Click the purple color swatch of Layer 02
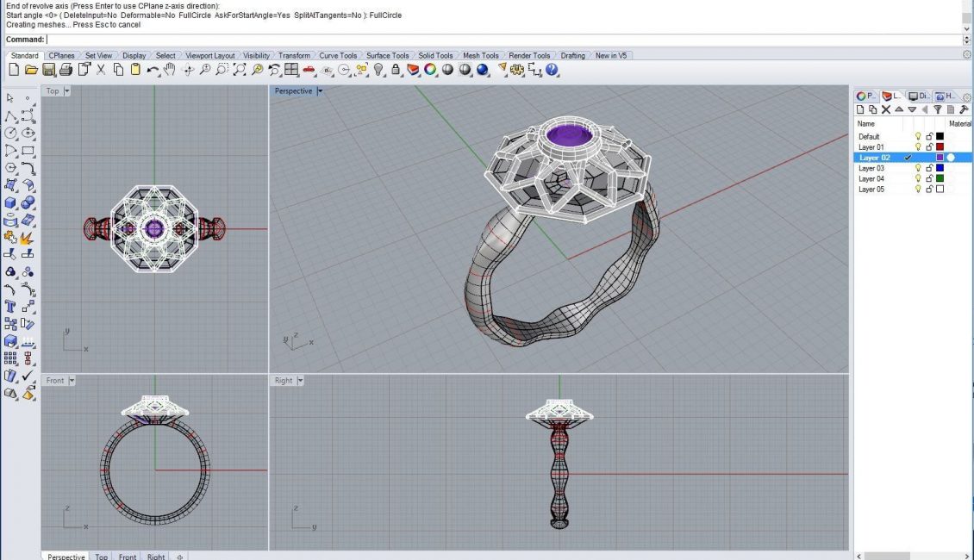The width and height of the screenshot is (974, 560). point(940,158)
